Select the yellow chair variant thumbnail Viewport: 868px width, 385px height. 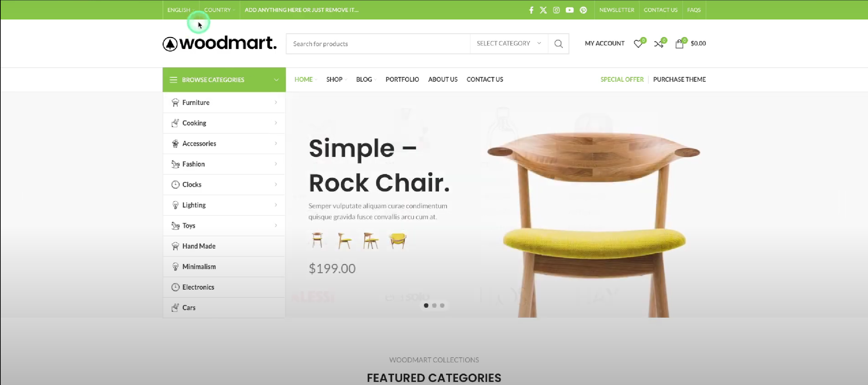(x=398, y=240)
